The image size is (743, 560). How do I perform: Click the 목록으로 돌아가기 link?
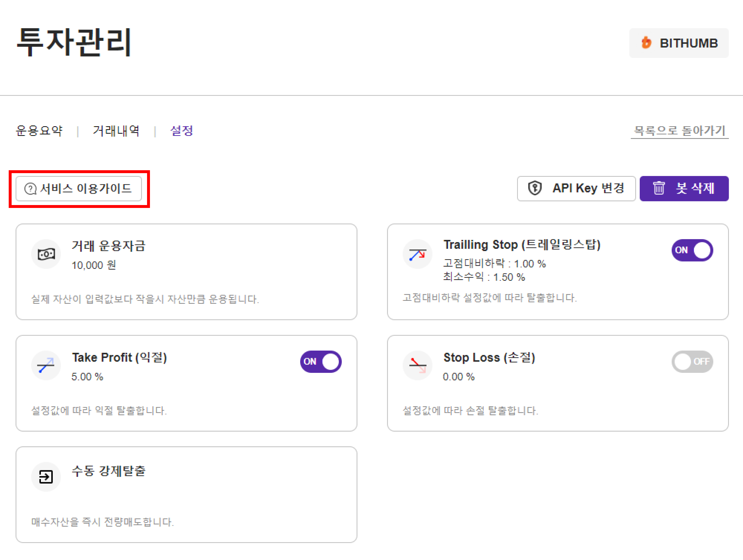[x=679, y=131]
